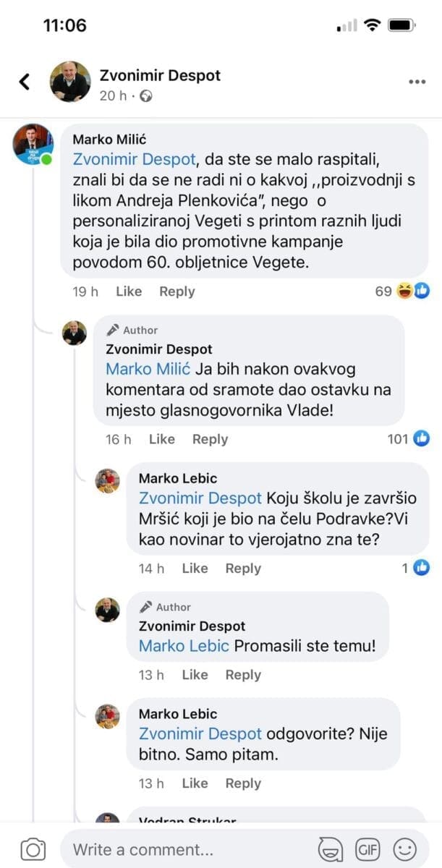This screenshot has width=442, height=868.
Task: Tap Zvonimir Despot's header avatar
Action: (x=70, y=82)
